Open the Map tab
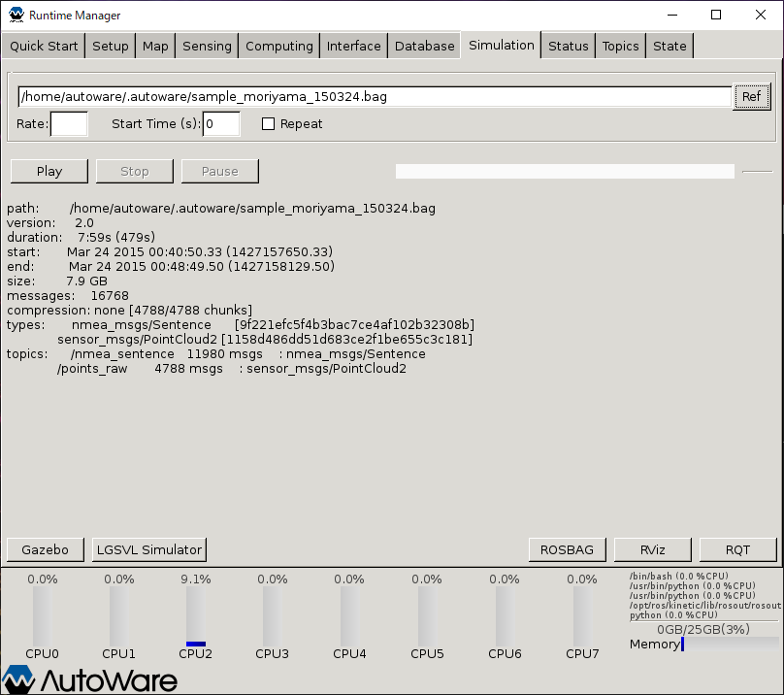 tap(155, 46)
